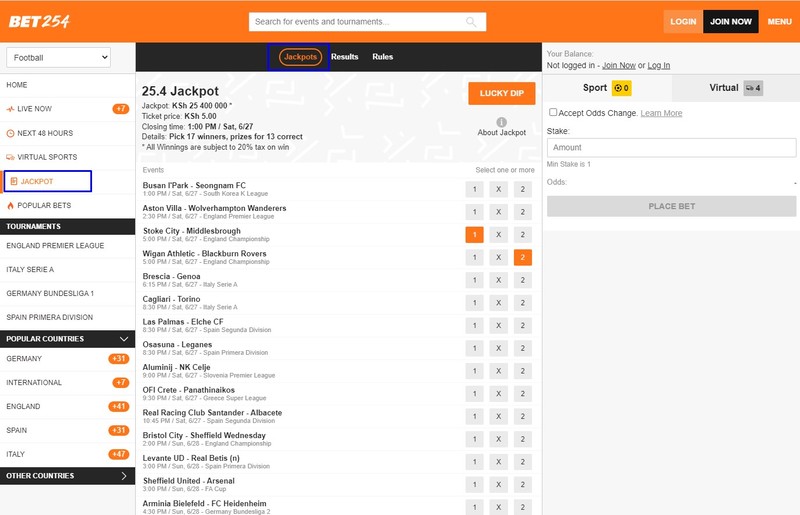Select 2 for Osasuna - Leganes
800x515 pixels.
(522, 348)
